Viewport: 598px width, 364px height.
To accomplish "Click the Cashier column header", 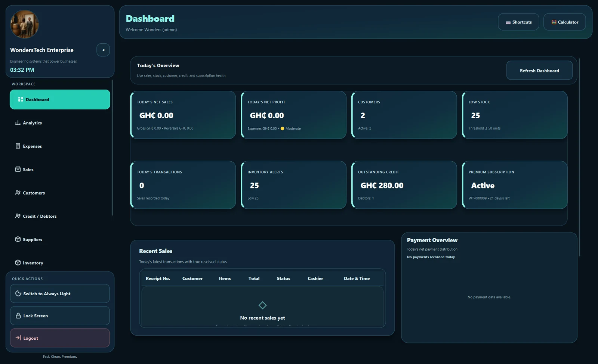I will 315,279.
